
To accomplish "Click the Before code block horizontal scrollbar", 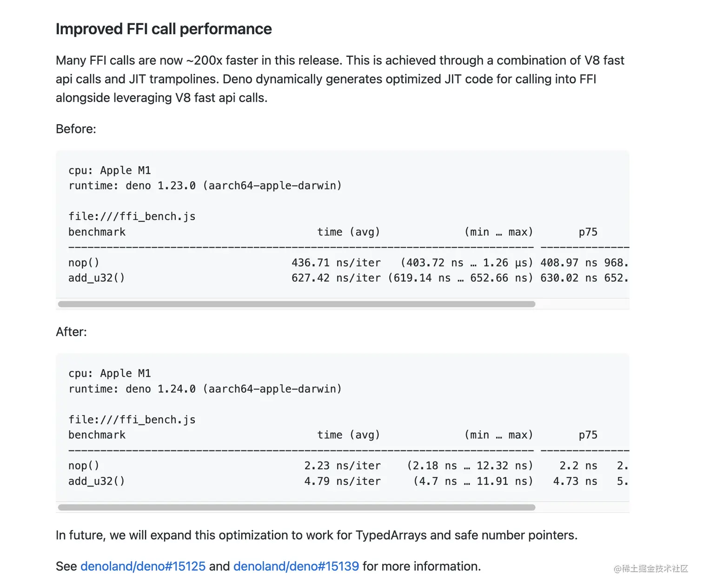I will tap(297, 304).
